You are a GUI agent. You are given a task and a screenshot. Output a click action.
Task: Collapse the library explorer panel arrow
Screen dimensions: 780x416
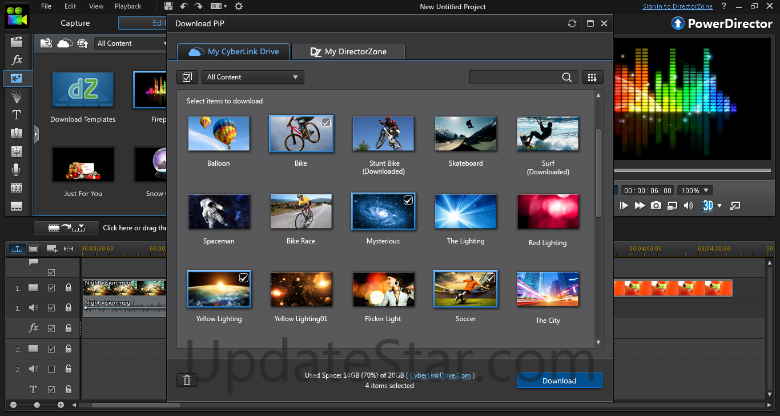[36, 134]
